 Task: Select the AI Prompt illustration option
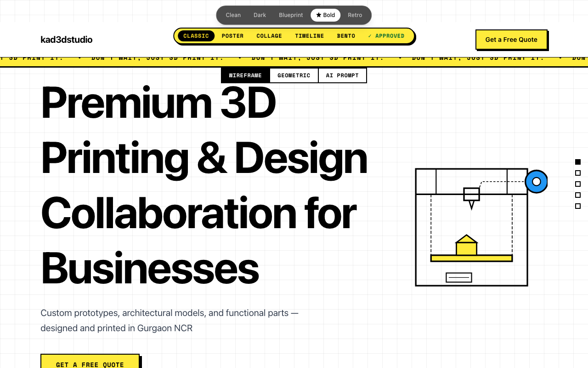342,75
